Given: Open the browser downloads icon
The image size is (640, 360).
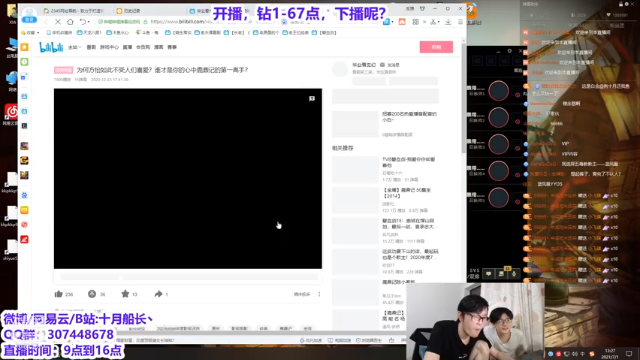Looking at the screenshot, I should pos(448,22).
